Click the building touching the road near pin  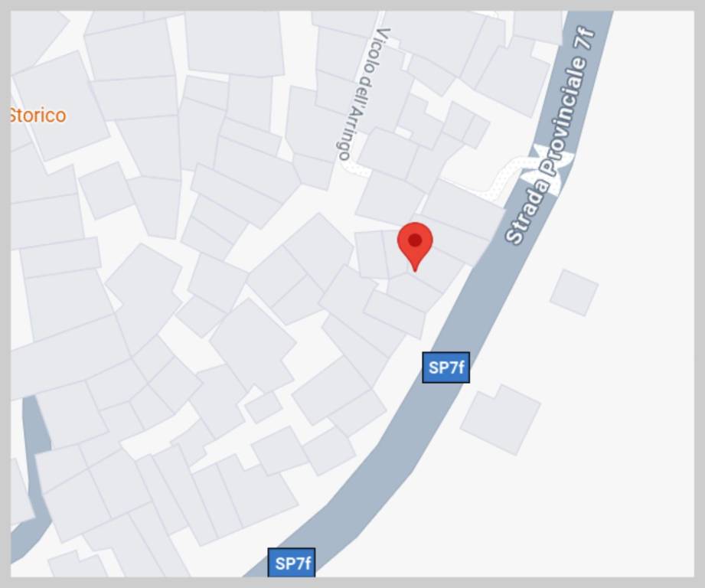(462, 210)
